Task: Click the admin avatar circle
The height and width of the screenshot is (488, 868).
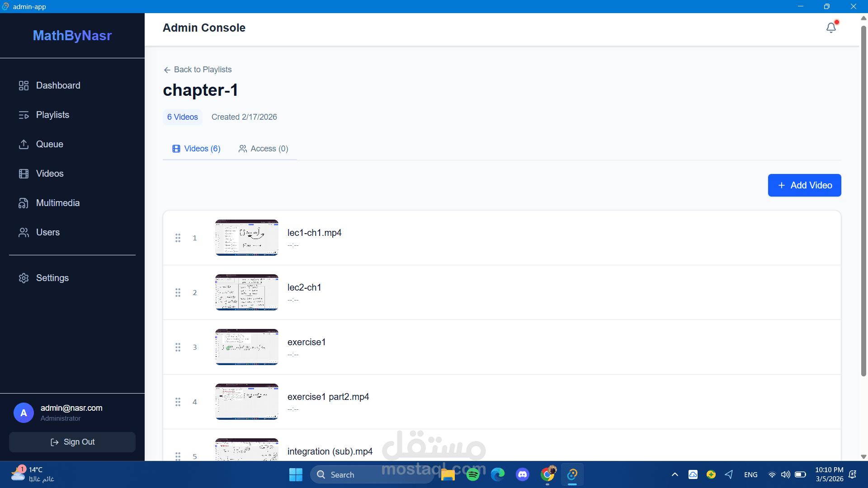Action: (24, 413)
